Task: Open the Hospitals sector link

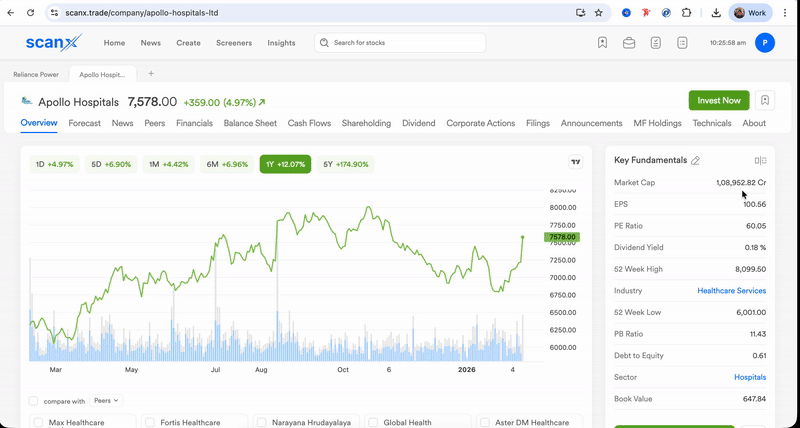Action: click(750, 377)
